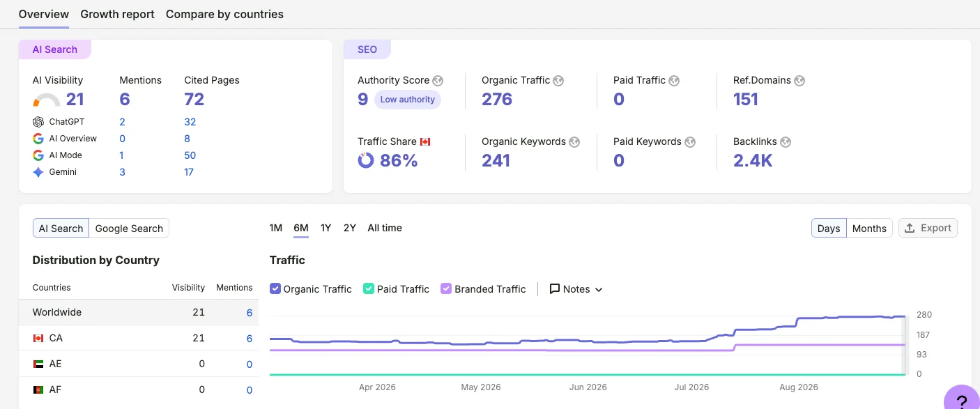Toggle the Organic Traffic checkbox
The image size is (980, 409).
point(275,288)
